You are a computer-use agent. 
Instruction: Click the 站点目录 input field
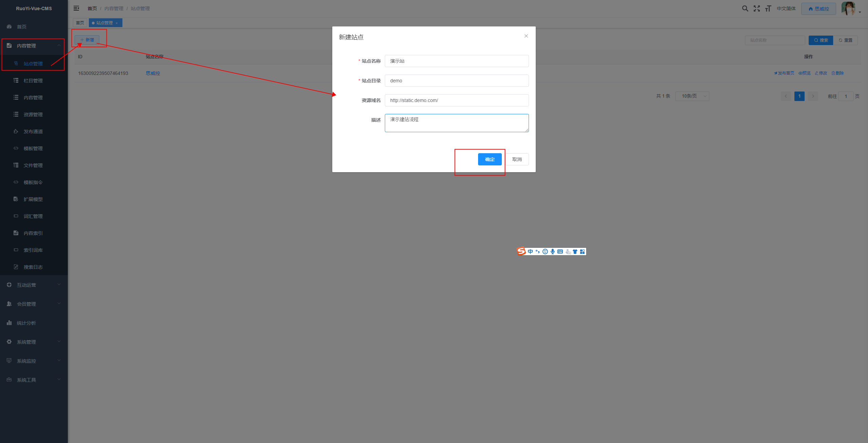[x=456, y=81]
